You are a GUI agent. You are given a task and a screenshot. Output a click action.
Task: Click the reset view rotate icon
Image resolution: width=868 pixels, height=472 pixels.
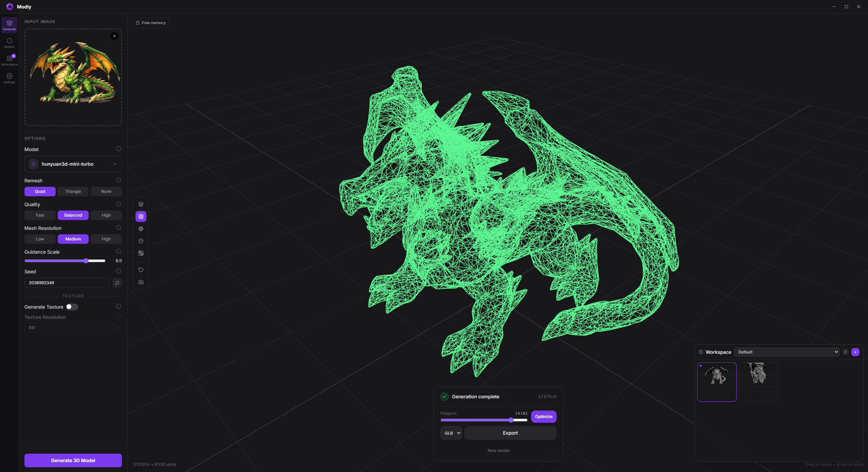(141, 270)
